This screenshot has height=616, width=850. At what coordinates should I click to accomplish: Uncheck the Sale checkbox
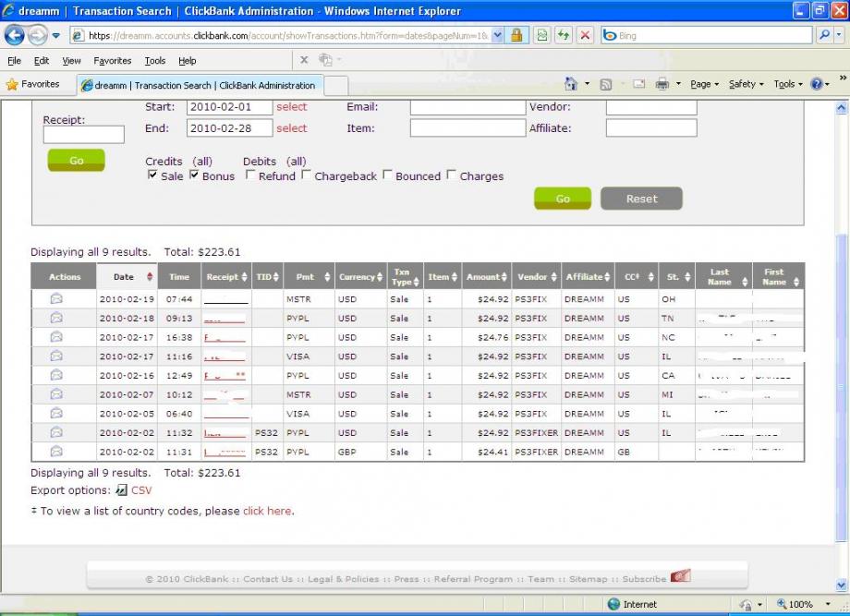[x=152, y=175]
